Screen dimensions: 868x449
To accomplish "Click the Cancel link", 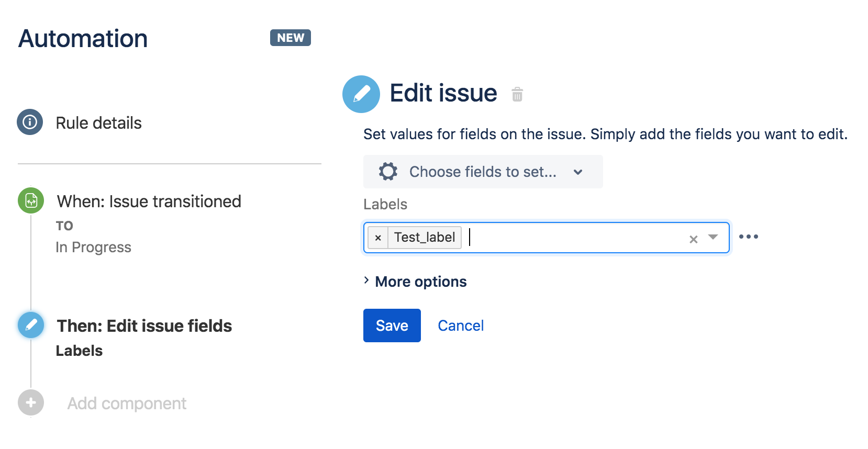I will tap(461, 325).
